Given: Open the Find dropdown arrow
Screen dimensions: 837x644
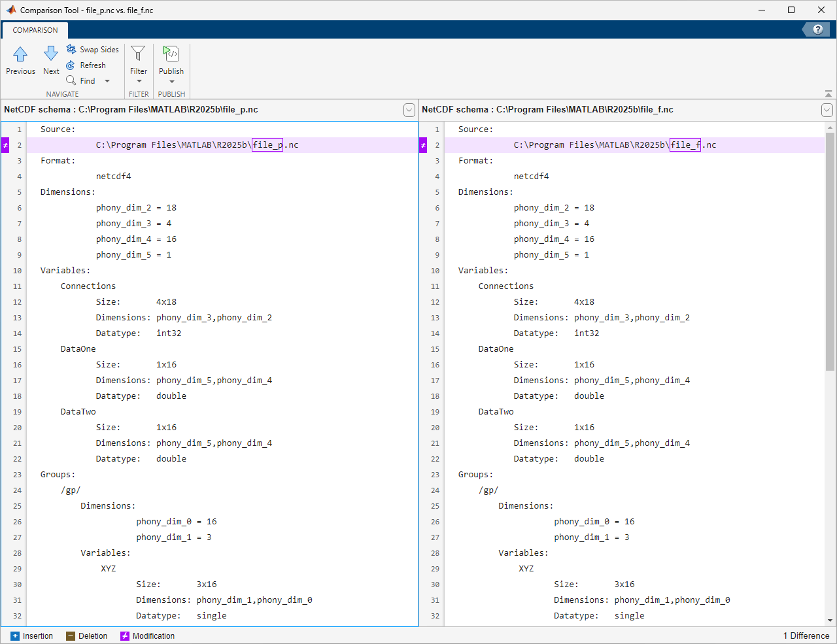Looking at the screenshot, I should 107,81.
